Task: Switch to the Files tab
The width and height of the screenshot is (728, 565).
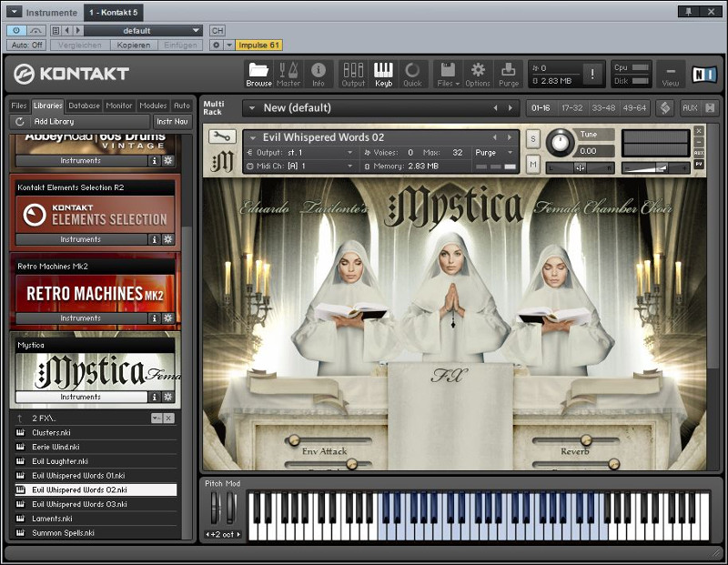Action: point(19,106)
